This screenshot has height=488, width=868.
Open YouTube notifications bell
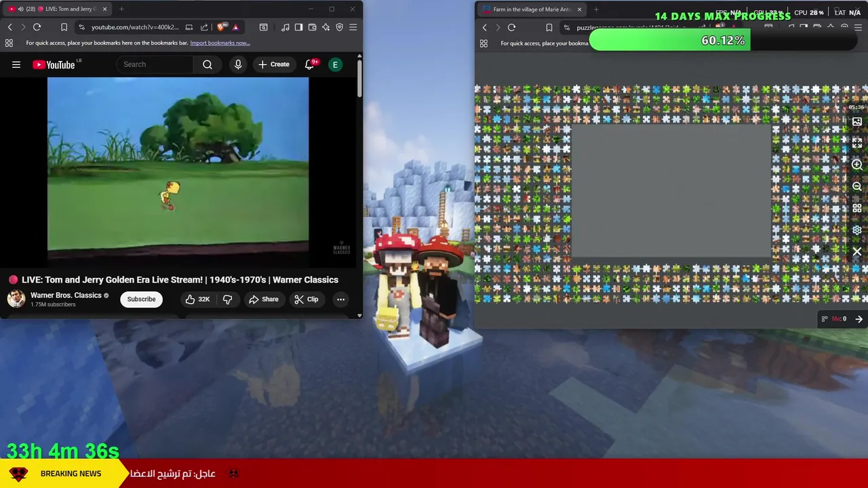click(x=310, y=64)
